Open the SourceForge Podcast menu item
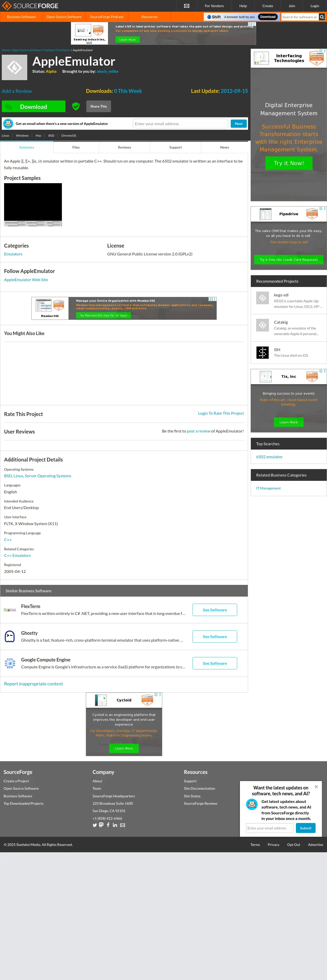 pyautogui.click(x=107, y=17)
